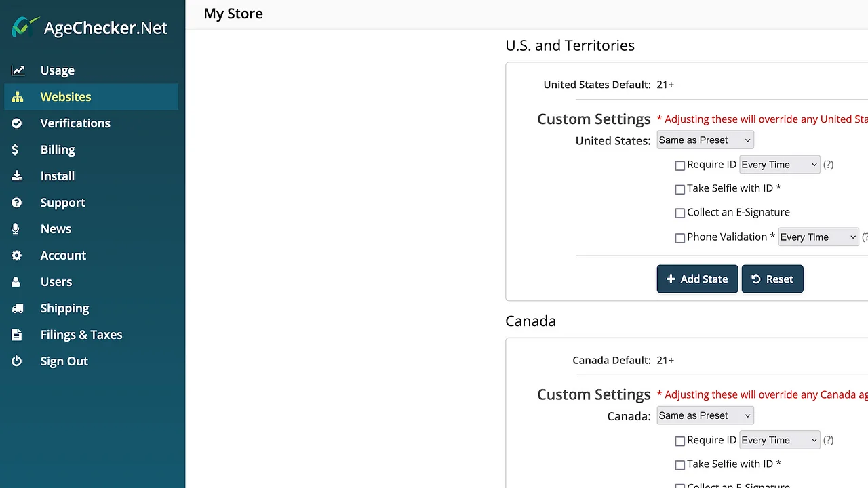Click the Verifications checkmark icon
Image resolution: width=868 pixels, height=488 pixels.
17,123
